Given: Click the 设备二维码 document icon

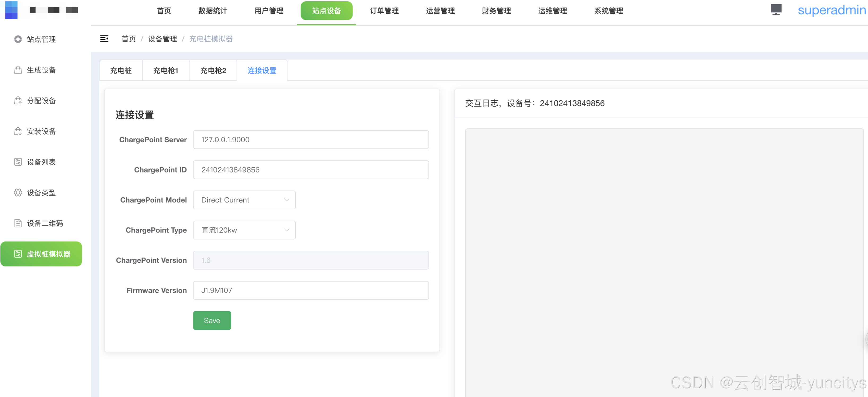Looking at the screenshot, I should (x=18, y=223).
